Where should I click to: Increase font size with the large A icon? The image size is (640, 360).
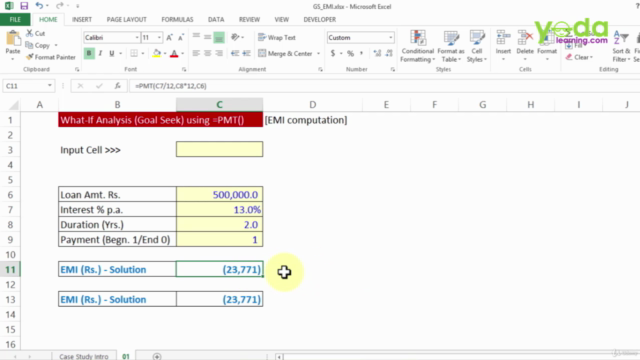(169, 38)
